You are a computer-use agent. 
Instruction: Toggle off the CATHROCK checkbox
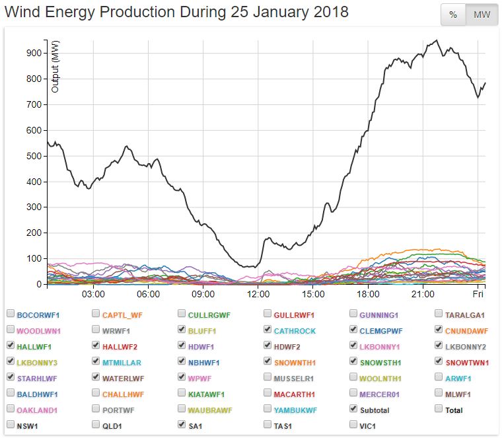[x=268, y=330]
